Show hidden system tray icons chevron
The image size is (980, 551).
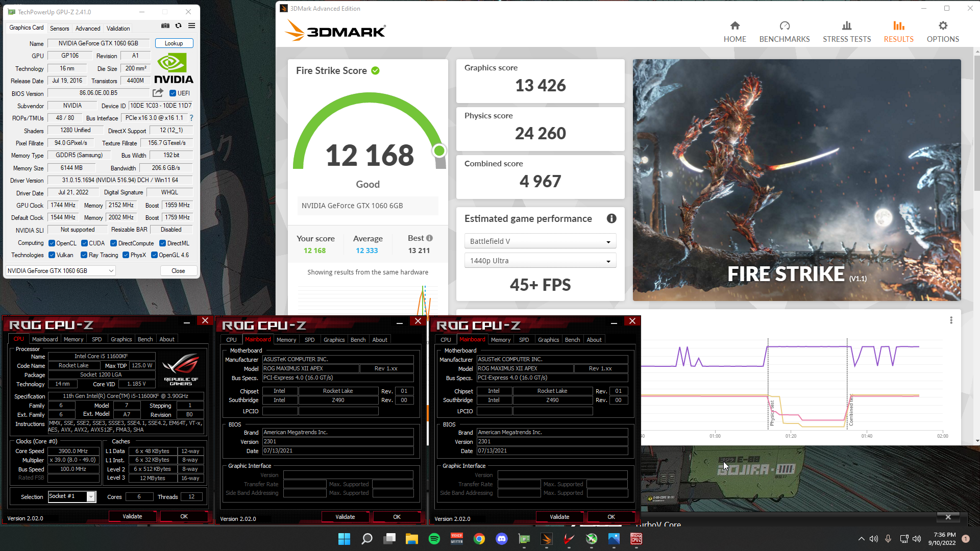861,539
